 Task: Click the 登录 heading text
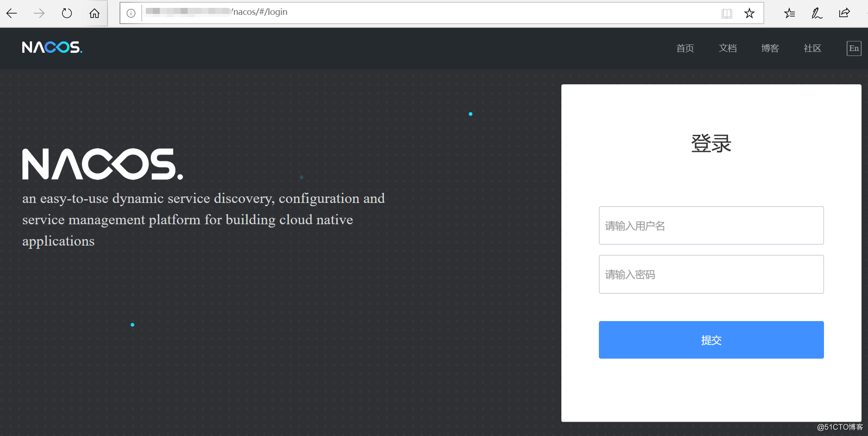(711, 144)
